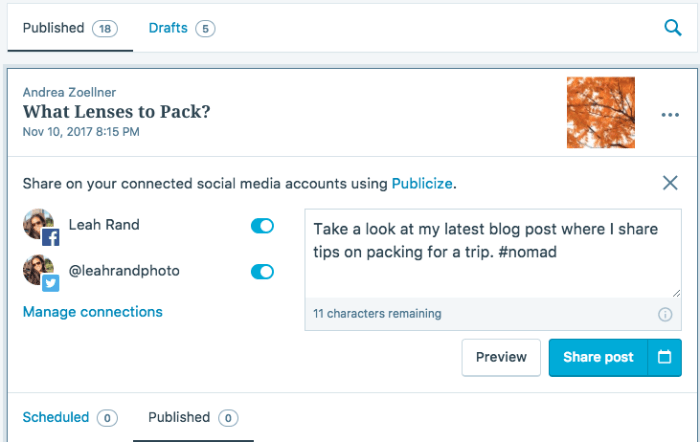This screenshot has width=700, height=442.
Task: Open the What Lenses to Pack? title
Action: tap(117, 112)
